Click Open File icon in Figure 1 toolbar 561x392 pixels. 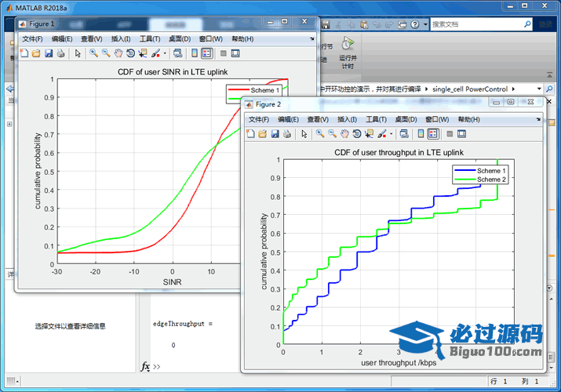(x=36, y=53)
